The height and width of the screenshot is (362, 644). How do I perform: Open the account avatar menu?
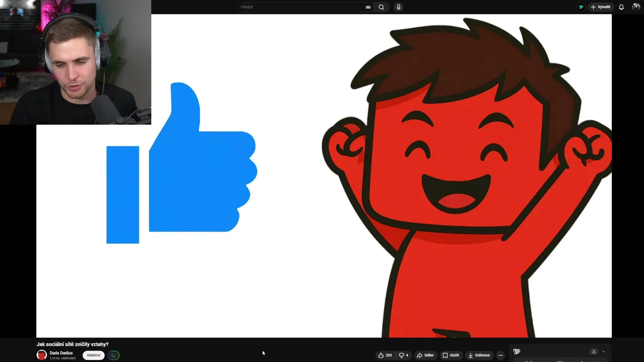click(636, 7)
